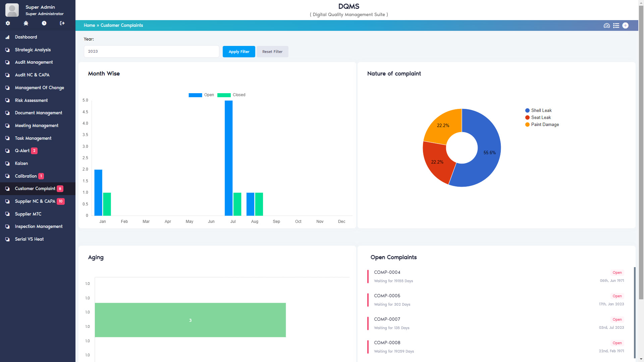Click the Customer Complaint sidebar icon
Image resolution: width=644 pixels, height=362 pixels.
(7, 189)
